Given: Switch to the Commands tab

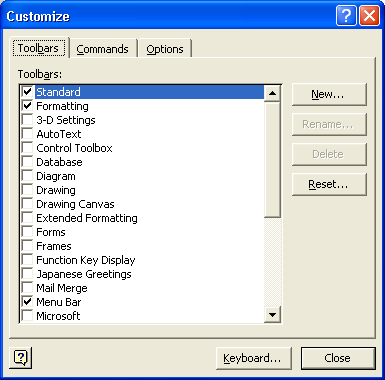Looking at the screenshot, I should click(103, 49).
